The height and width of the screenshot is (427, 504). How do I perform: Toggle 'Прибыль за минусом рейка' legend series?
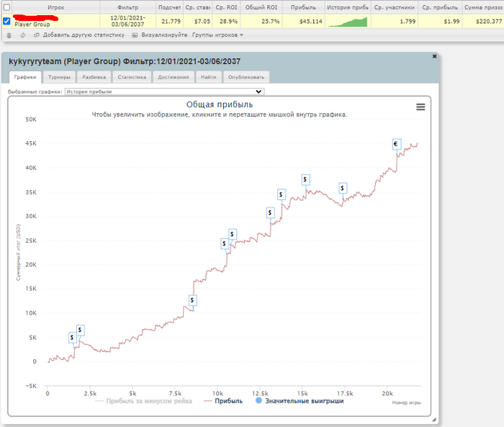(144, 401)
